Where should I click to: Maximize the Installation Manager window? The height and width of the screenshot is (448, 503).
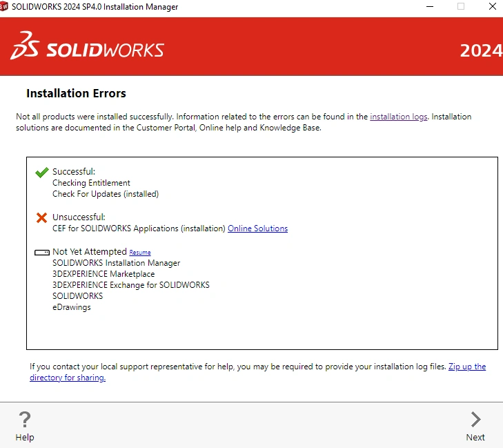[461, 7]
